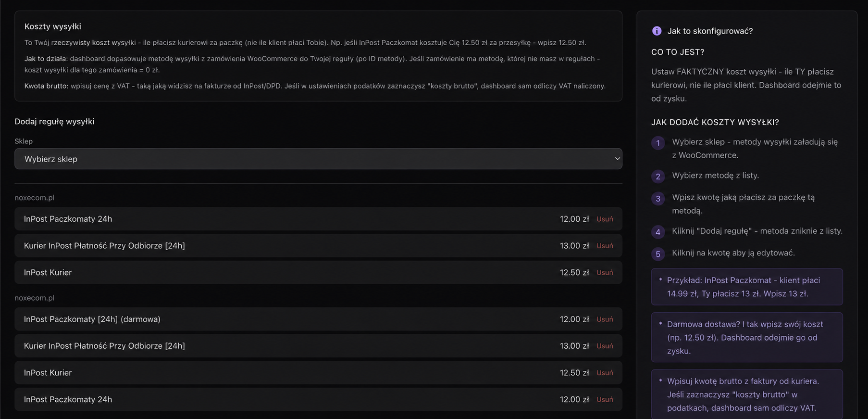Viewport: 868px width, 419px height.
Task: Edit 12.00 zł for InPost Paczkomaty 24h, second group
Action: pos(574,399)
